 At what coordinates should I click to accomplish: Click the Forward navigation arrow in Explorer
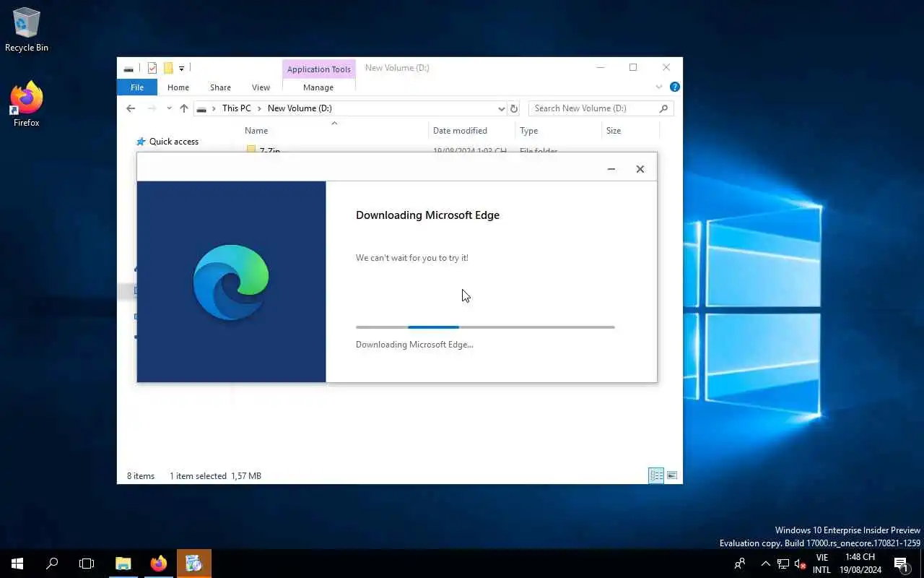[x=152, y=108]
